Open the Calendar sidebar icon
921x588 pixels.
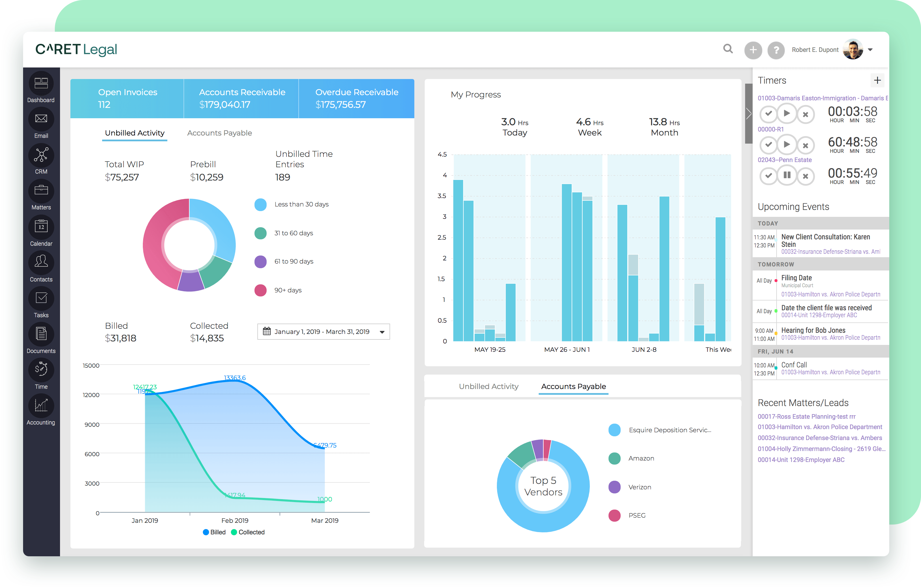[x=41, y=227]
